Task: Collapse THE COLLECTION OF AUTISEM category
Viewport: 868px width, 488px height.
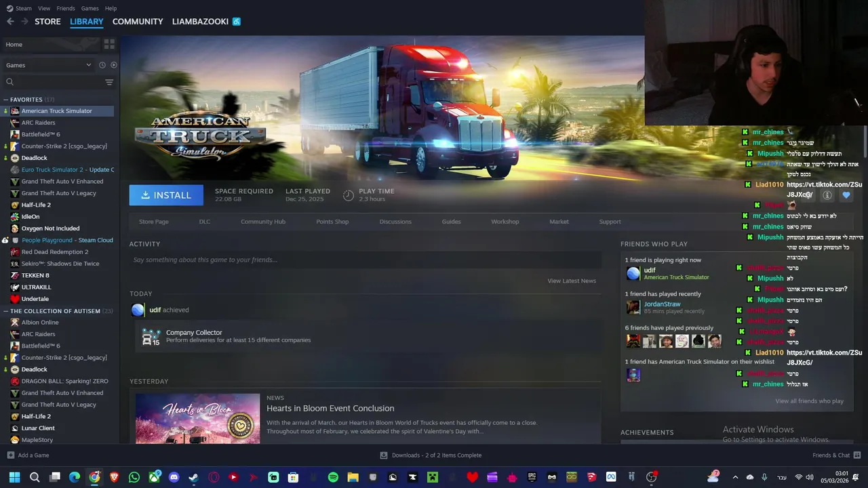Action: click(x=5, y=311)
